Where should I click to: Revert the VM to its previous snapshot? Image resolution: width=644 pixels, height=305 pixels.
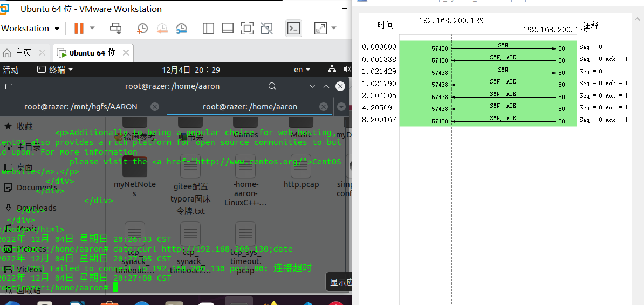[x=162, y=29]
